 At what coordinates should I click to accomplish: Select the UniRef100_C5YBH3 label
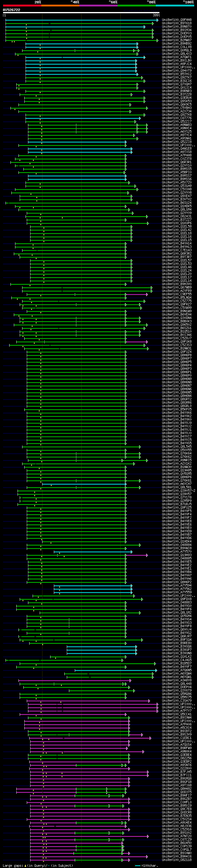177,108
